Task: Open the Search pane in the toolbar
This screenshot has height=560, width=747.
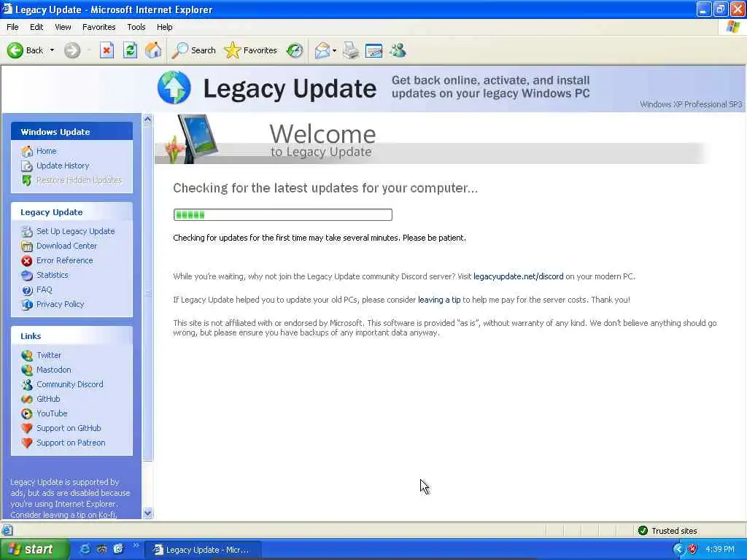Action: point(194,50)
